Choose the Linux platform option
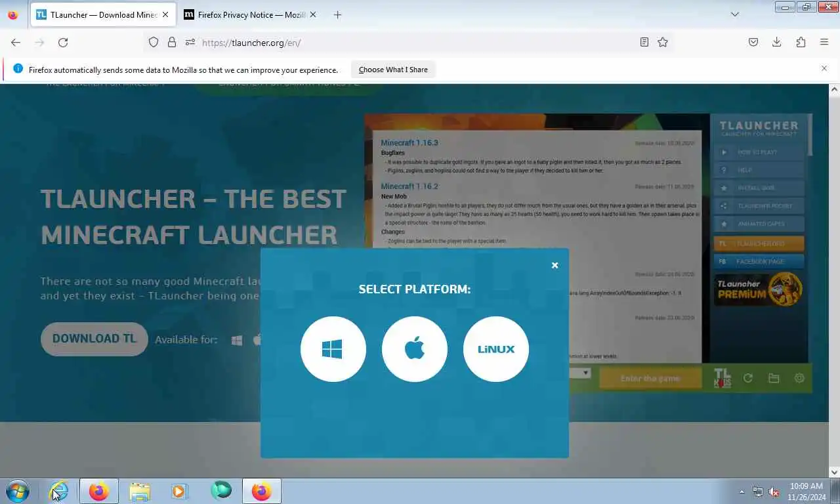Image resolution: width=840 pixels, height=504 pixels. [496, 349]
